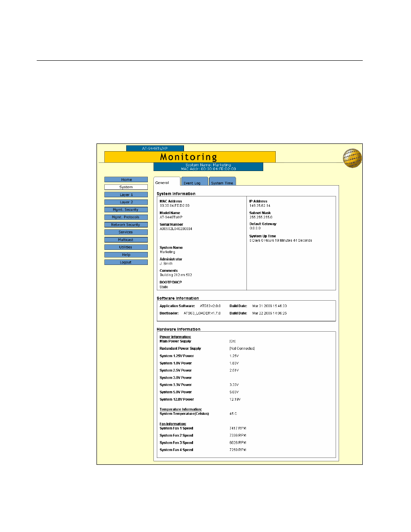411x532 pixels.
Task: Click the System Name: Marketing header text
Action: (x=208, y=165)
